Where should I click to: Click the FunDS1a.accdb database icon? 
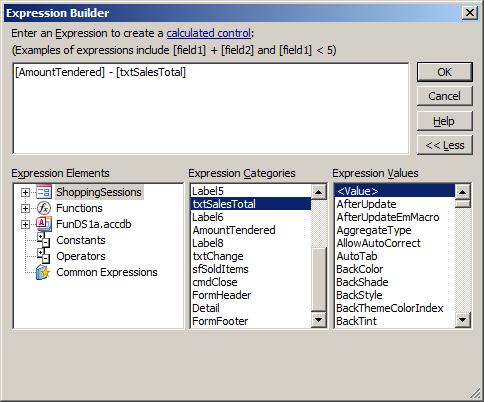(x=44, y=224)
